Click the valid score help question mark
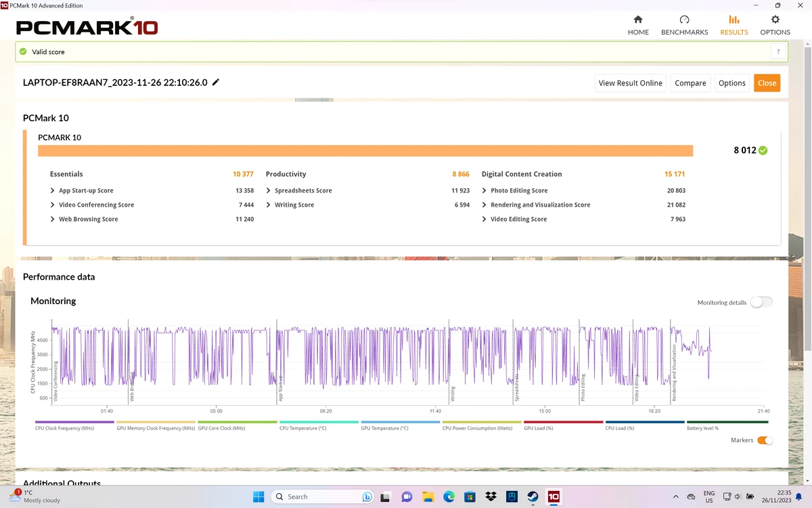812x508 pixels. coord(778,51)
